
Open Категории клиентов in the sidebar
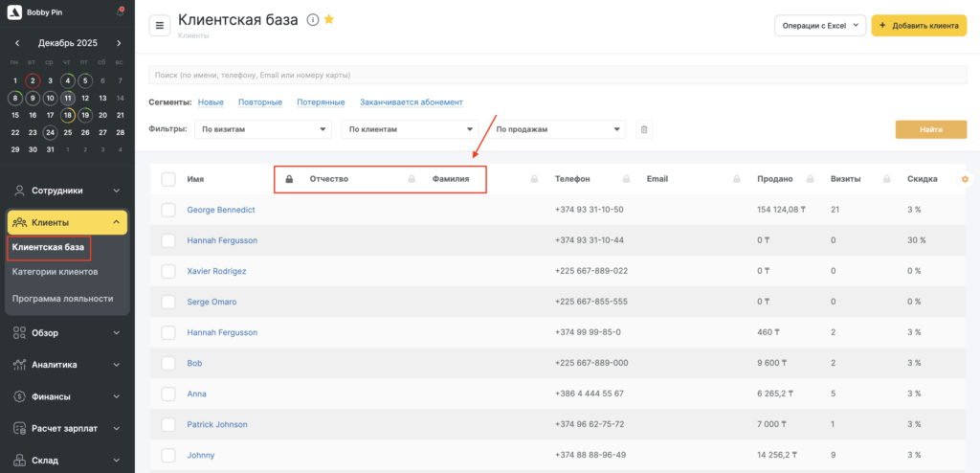[x=55, y=272]
